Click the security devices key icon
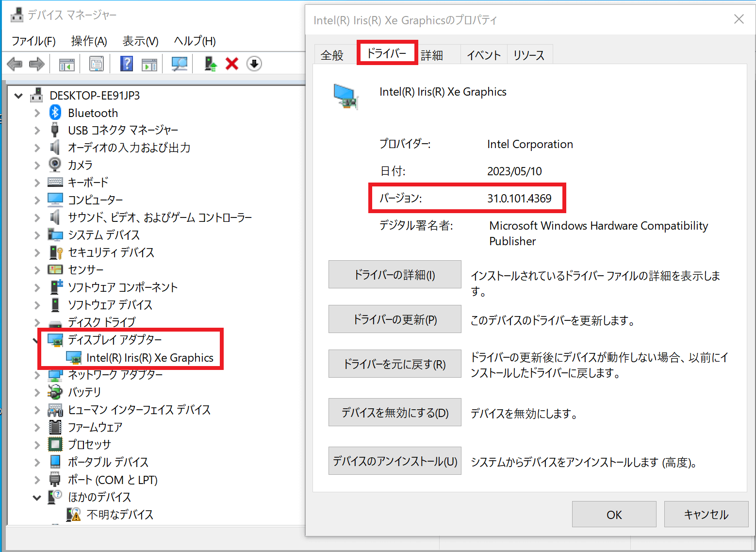This screenshot has height=552, width=756. 55,252
